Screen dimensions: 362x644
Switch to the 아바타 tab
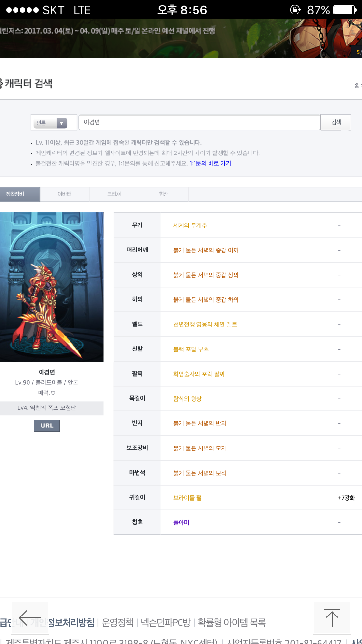pos(64,194)
